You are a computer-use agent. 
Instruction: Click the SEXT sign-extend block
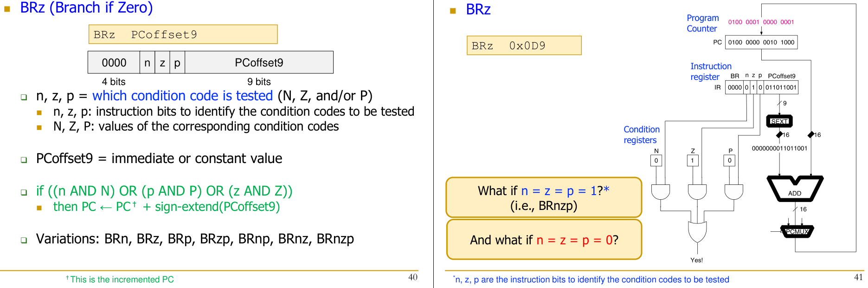[x=779, y=121]
